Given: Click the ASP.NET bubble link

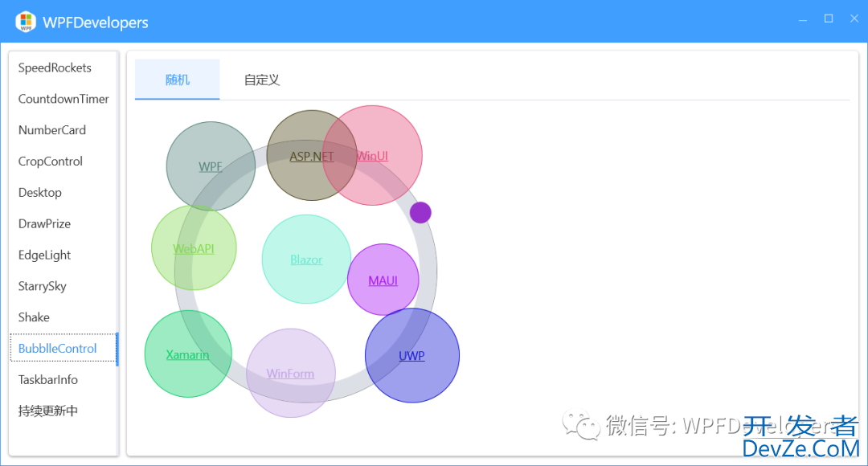Looking at the screenshot, I should 312,156.
